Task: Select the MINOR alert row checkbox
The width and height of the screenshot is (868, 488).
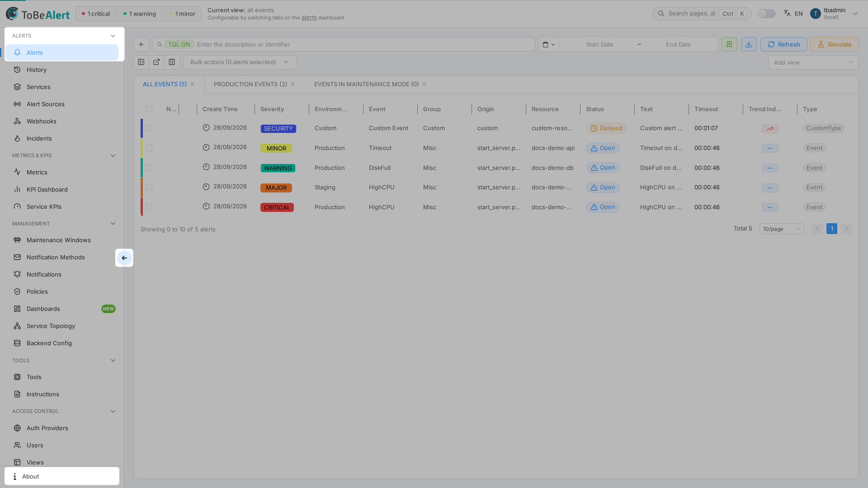Action: [x=149, y=148]
